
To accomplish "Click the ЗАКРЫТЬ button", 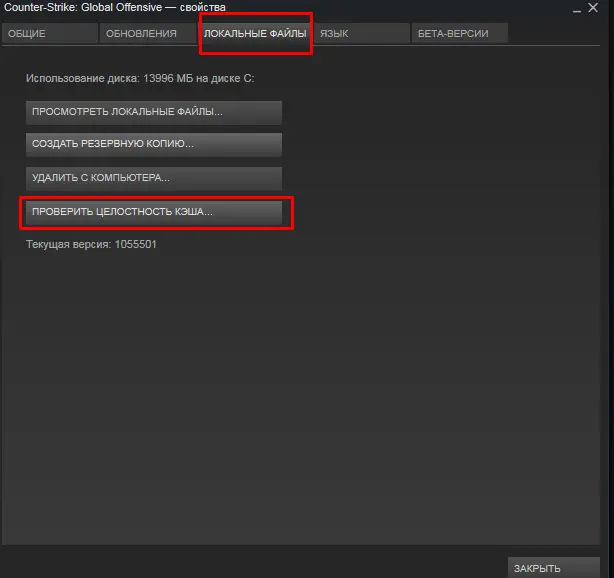I will [554, 567].
